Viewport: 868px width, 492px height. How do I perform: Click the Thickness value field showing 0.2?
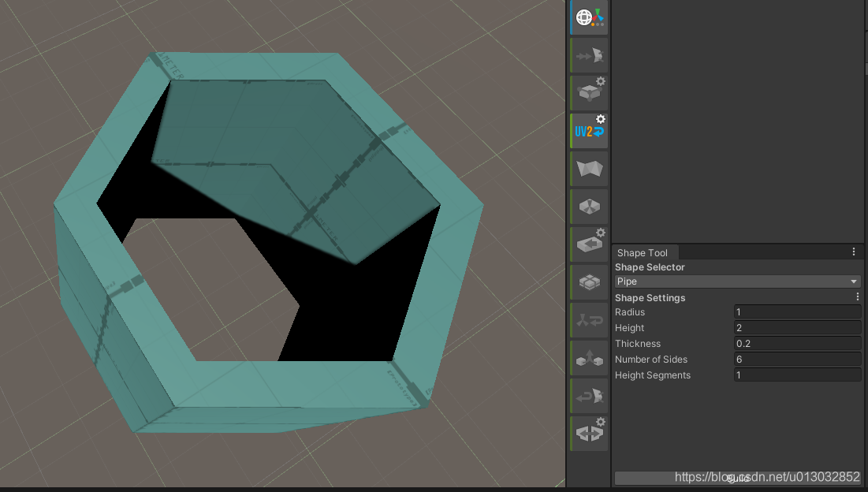797,343
